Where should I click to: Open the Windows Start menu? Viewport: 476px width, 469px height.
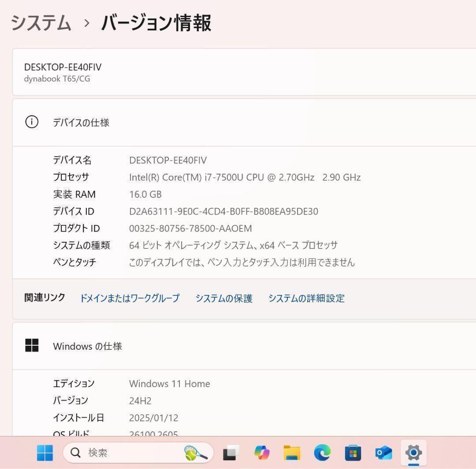click(44, 453)
